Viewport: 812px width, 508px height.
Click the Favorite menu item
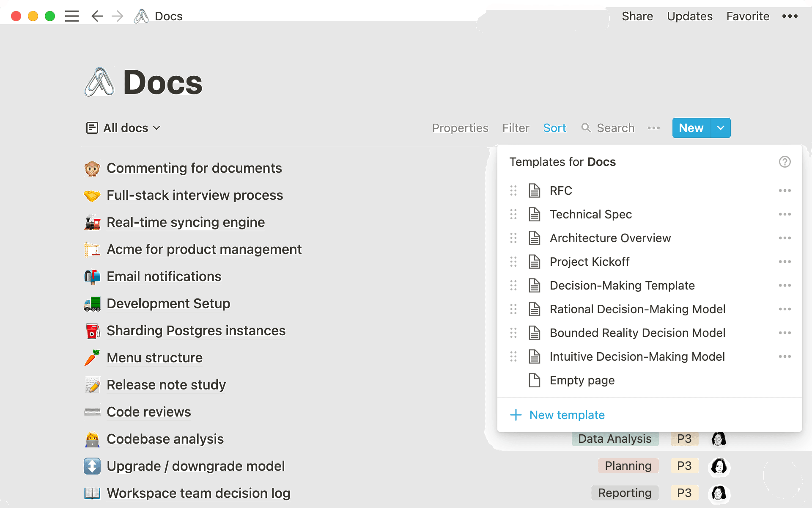point(748,16)
